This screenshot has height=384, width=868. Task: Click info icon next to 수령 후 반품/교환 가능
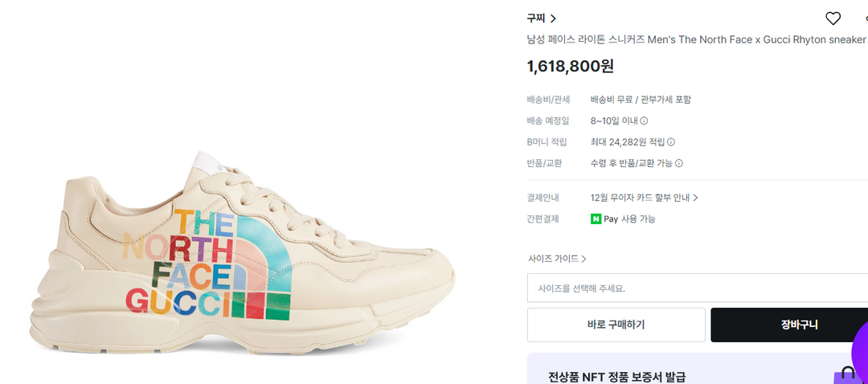point(678,163)
